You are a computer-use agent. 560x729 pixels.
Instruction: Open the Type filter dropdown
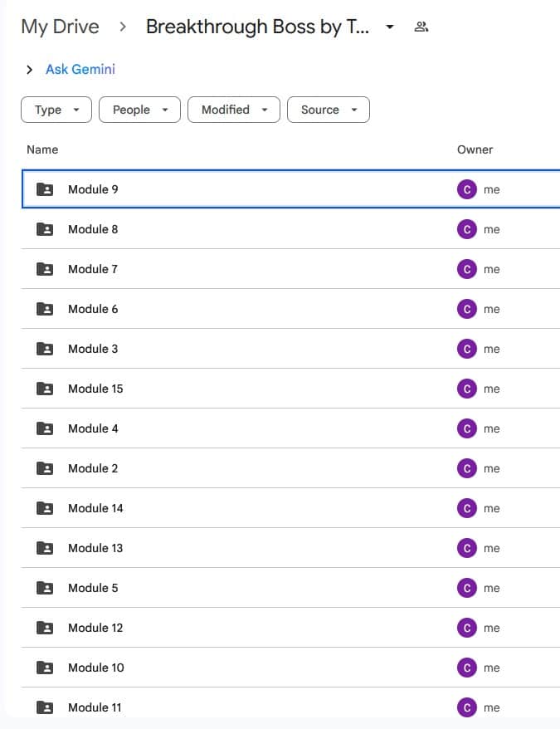(x=56, y=110)
